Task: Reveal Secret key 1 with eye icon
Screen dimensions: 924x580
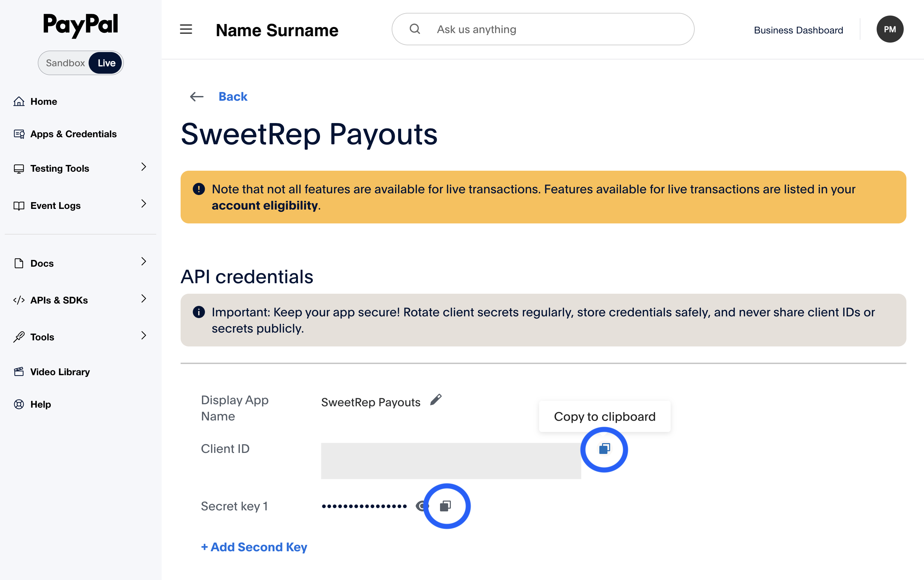Action: (x=421, y=506)
